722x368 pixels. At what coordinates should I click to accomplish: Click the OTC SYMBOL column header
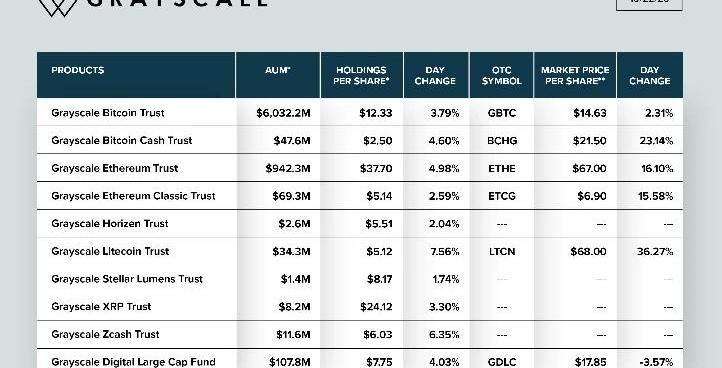pyautogui.click(x=501, y=76)
